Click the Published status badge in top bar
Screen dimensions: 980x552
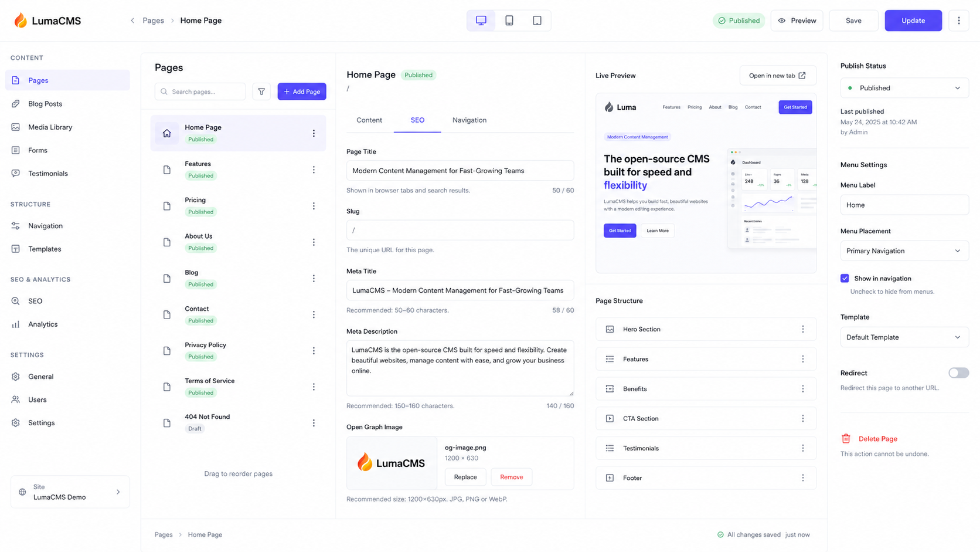(x=739, y=21)
